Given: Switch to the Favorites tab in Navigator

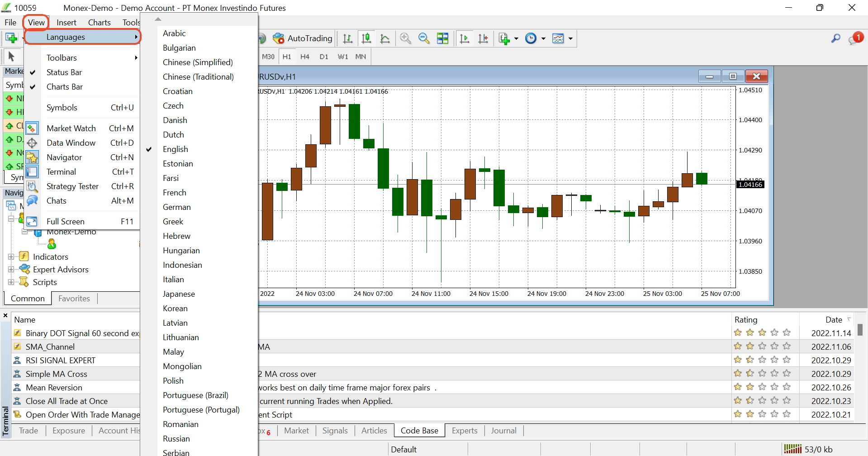Looking at the screenshot, I should click(x=74, y=299).
